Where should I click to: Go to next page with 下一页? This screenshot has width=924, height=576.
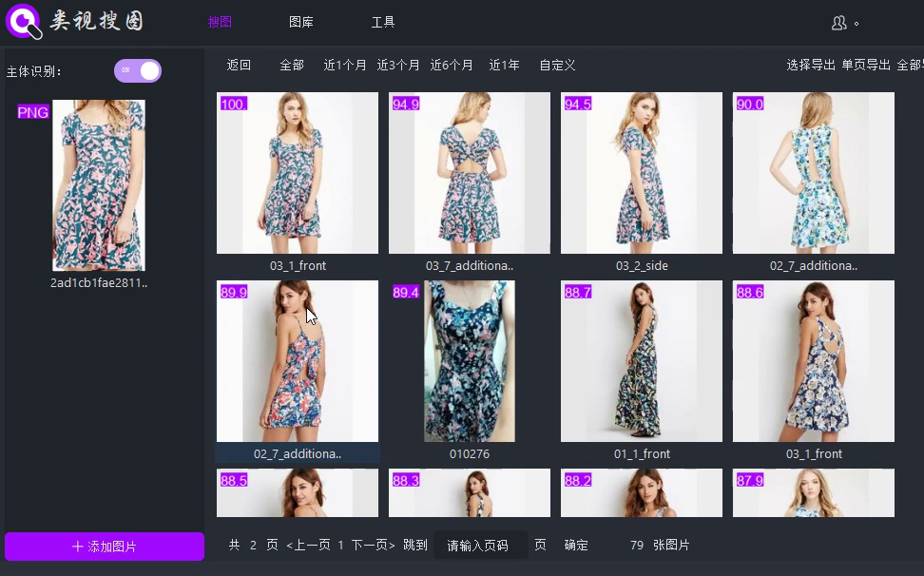pyautogui.click(x=373, y=546)
